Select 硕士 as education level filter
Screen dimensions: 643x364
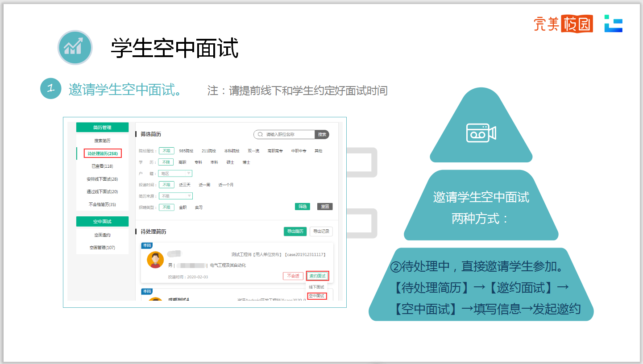point(230,162)
